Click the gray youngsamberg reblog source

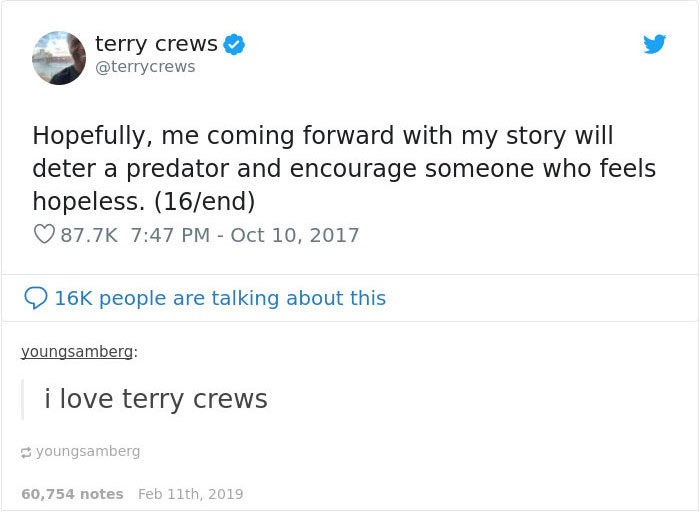88,451
